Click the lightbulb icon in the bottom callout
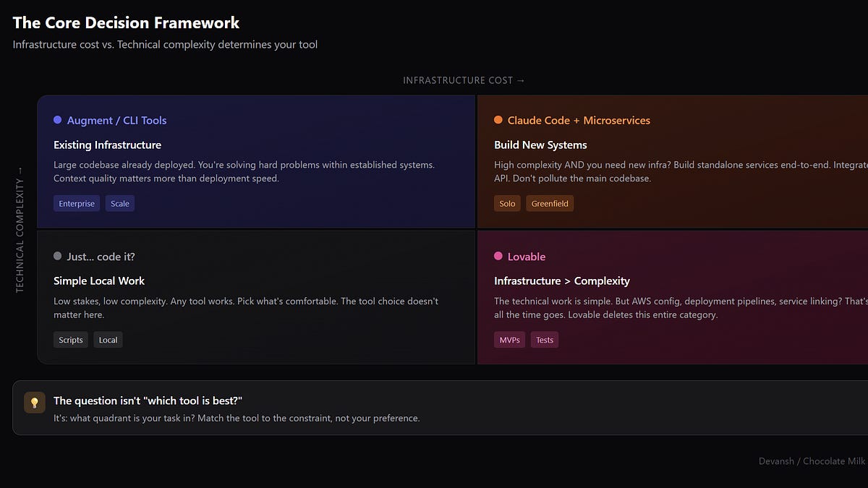 point(34,403)
